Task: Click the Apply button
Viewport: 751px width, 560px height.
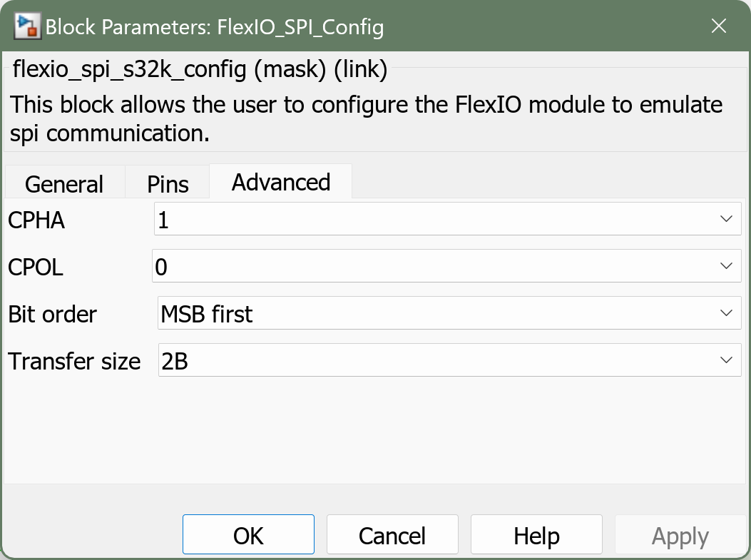Action: [680, 535]
